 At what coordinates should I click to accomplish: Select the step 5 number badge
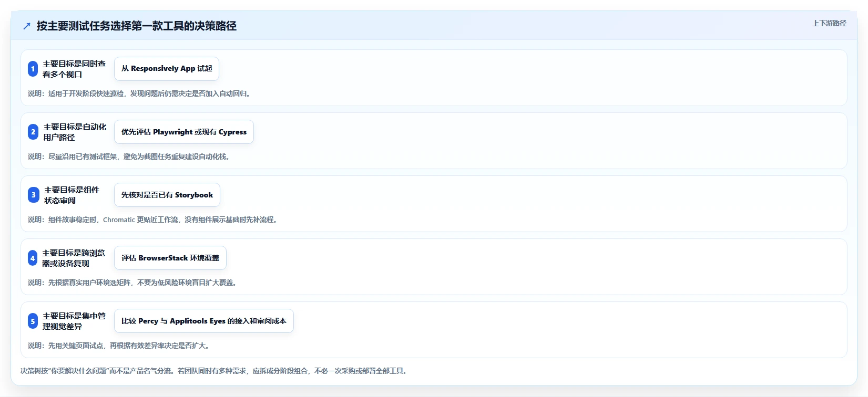[x=33, y=321]
